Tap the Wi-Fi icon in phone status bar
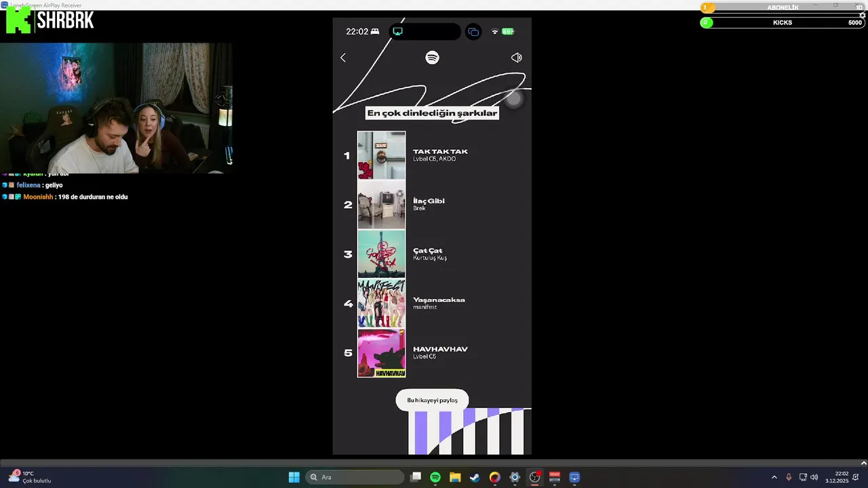Image resolution: width=868 pixels, height=488 pixels. coord(494,32)
